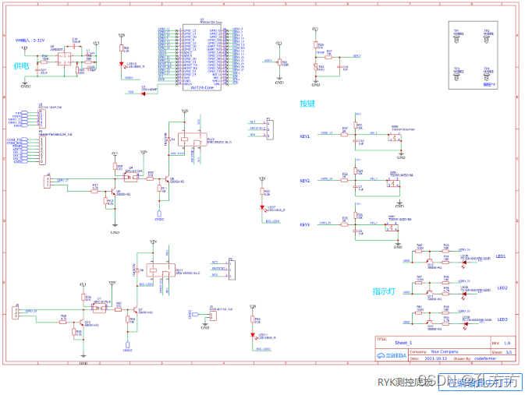Image resolution: width=532 pixels, height=395 pixels.
Task: Click the 按键 section label
Action: click(307, 104)
